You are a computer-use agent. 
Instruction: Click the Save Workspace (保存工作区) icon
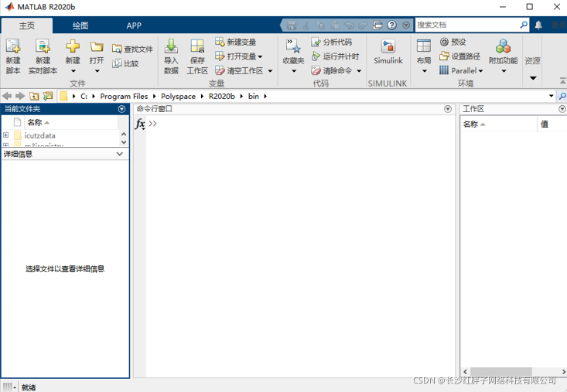point(197,46)
